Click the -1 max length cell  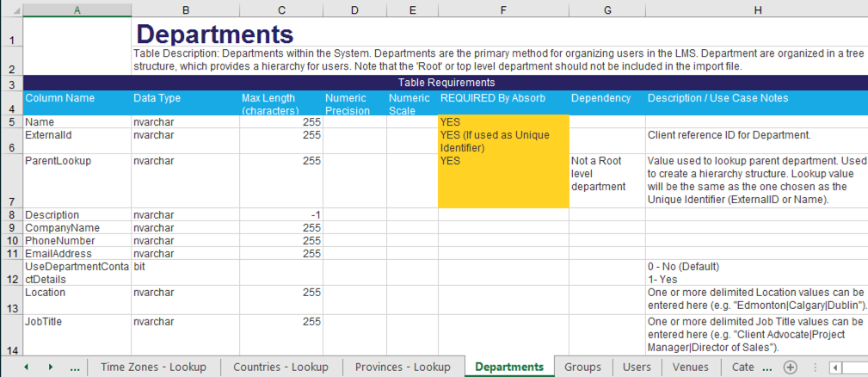coord(281,215)
